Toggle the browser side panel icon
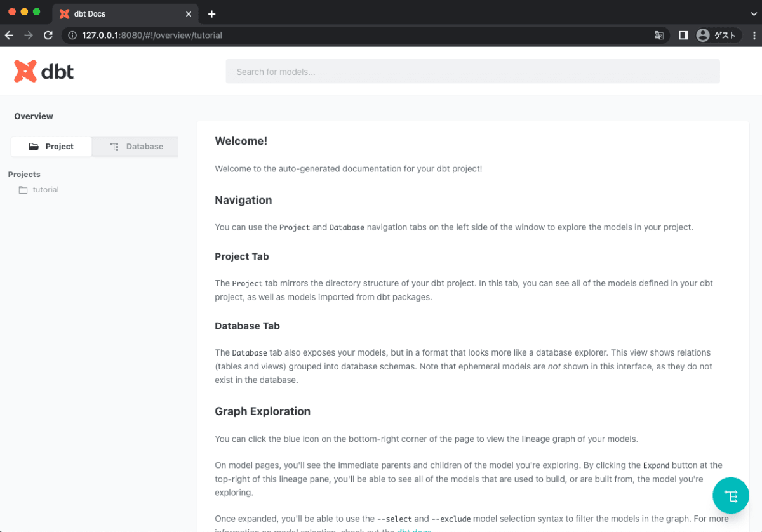Viewport: 762px width, 532px height. [x=683, y=36]
